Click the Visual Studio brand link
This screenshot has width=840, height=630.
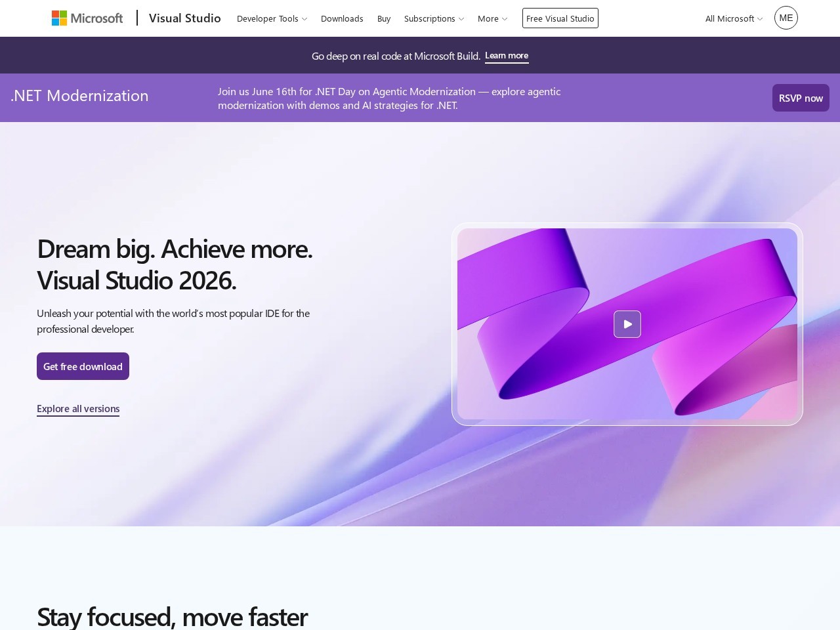click(185, 18)
